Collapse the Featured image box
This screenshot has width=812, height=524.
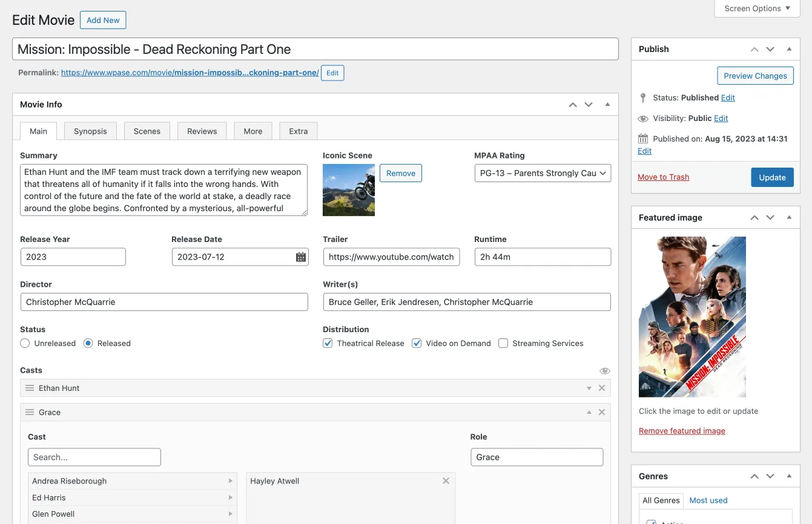(x=789, y=217)
